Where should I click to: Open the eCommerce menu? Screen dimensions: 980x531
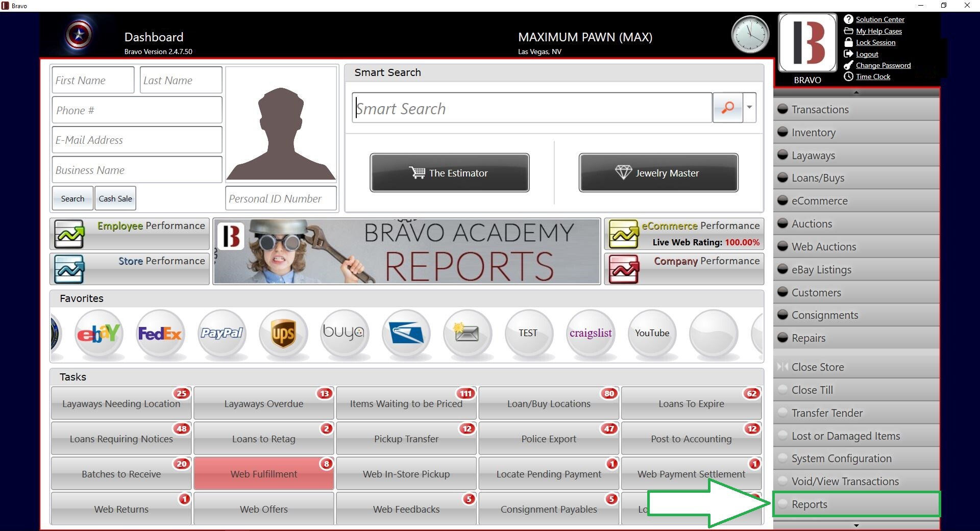coord(856,201)
